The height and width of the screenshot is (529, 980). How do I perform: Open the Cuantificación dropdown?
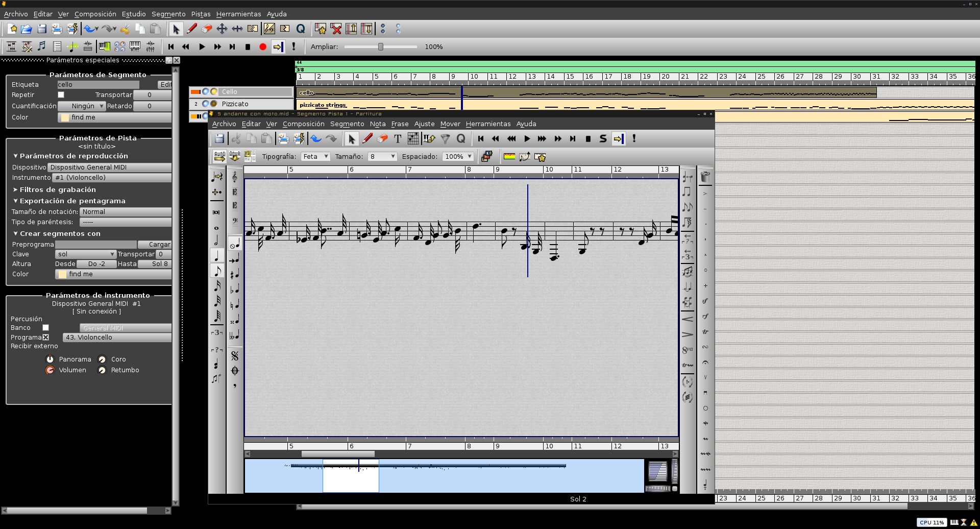click(82, 106)
